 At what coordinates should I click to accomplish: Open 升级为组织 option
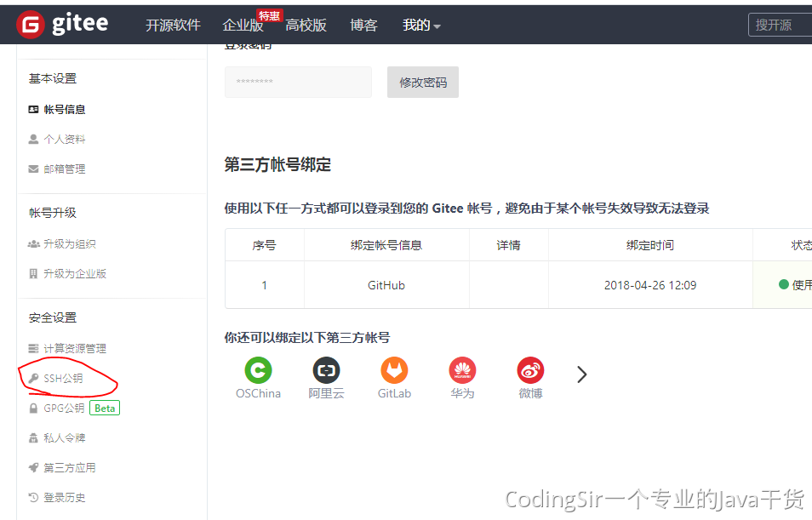pos(70,244)
